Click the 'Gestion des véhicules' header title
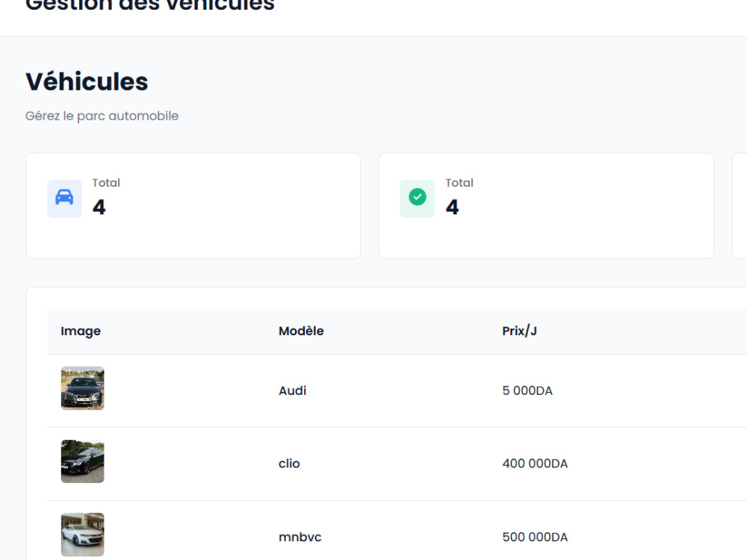Screen dimensions: 747x560 point(150,4)
